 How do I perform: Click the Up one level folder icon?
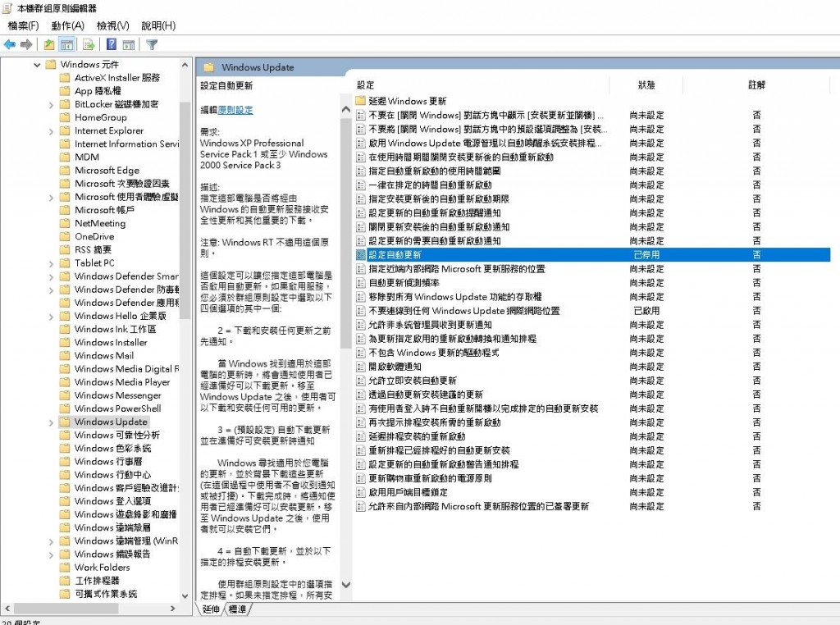48,44
